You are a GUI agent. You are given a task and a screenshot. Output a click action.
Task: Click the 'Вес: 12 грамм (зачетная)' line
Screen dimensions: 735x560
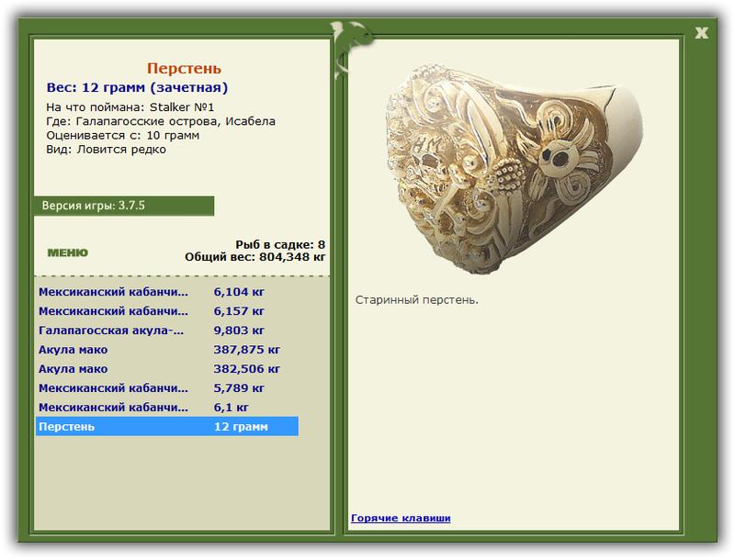(x=137, y=87)
